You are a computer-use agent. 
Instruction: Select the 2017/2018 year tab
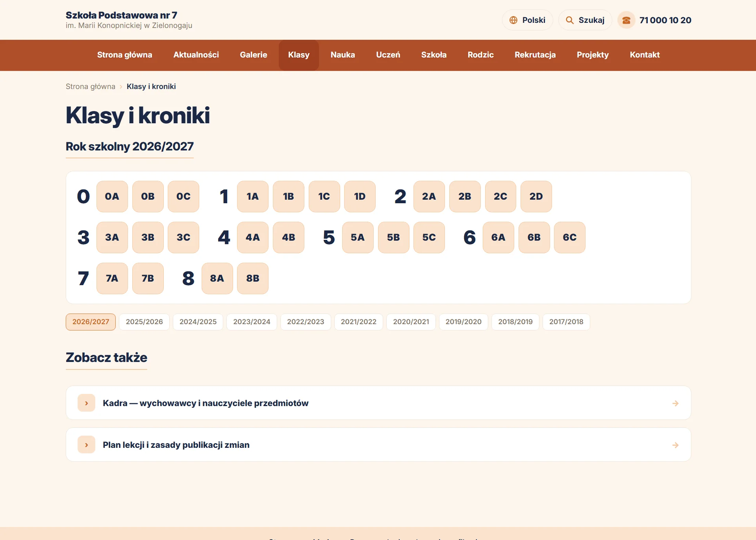566,322
